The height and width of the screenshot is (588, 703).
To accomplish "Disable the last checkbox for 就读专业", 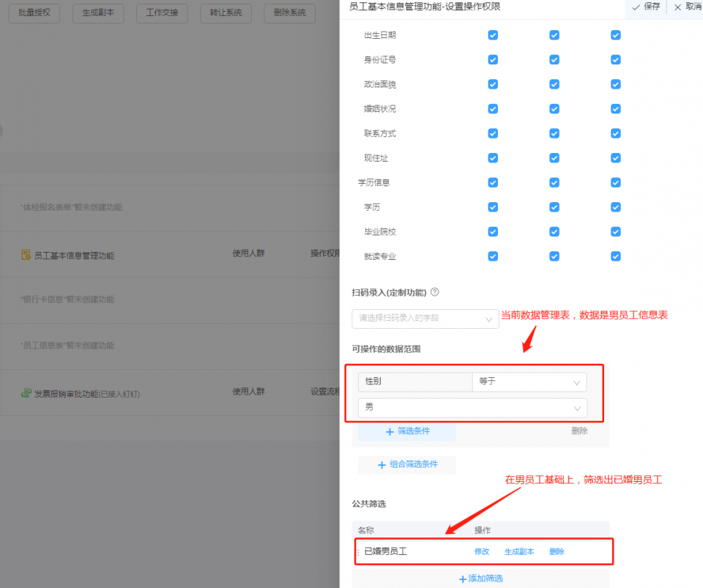I will click(615, 256).
